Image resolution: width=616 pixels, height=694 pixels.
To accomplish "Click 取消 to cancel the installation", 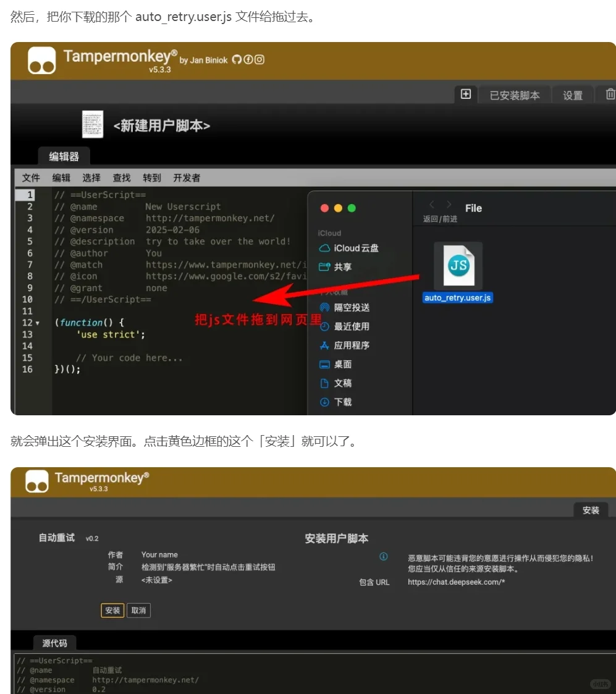I will tap(138, 610).
